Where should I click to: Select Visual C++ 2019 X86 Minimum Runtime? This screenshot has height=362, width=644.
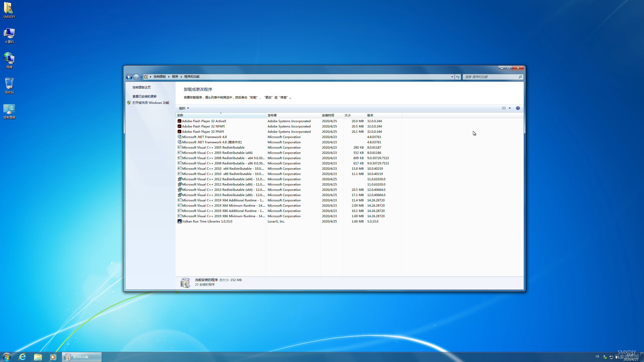tap(289, 216)
